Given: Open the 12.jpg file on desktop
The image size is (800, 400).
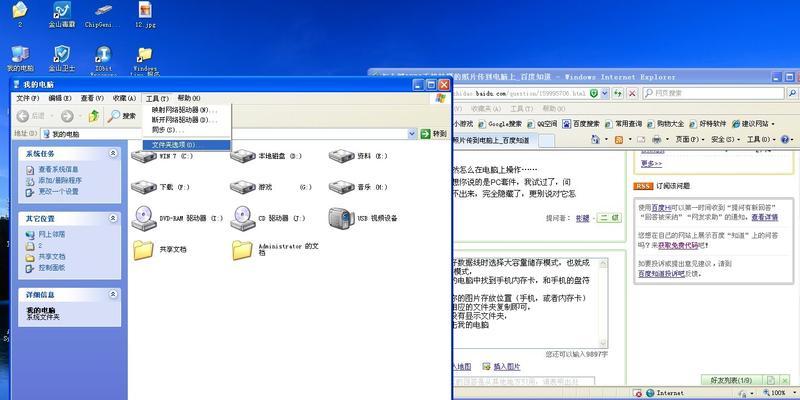Looking at the screenshot, I should click(145, 14).
